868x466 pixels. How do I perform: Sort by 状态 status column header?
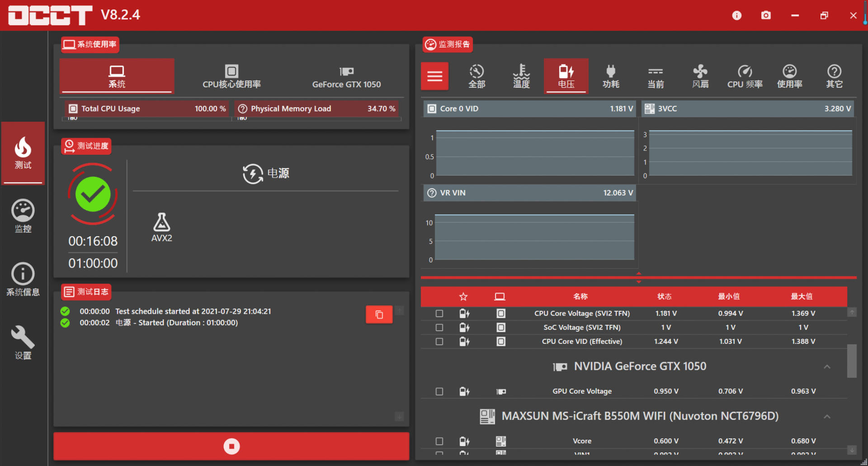click(x=665, y=297)
